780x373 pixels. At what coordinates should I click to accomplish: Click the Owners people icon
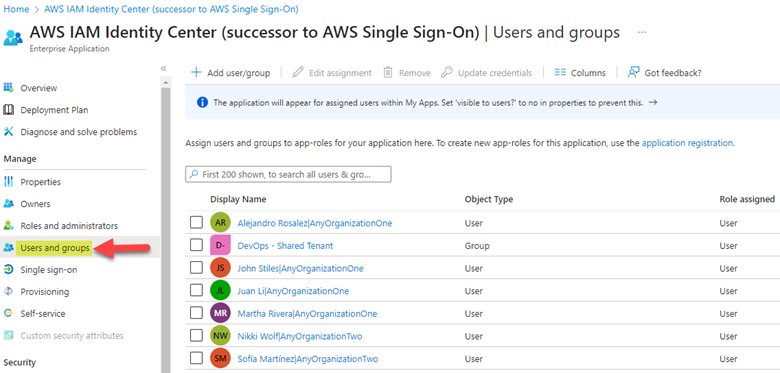pos(8,204)
